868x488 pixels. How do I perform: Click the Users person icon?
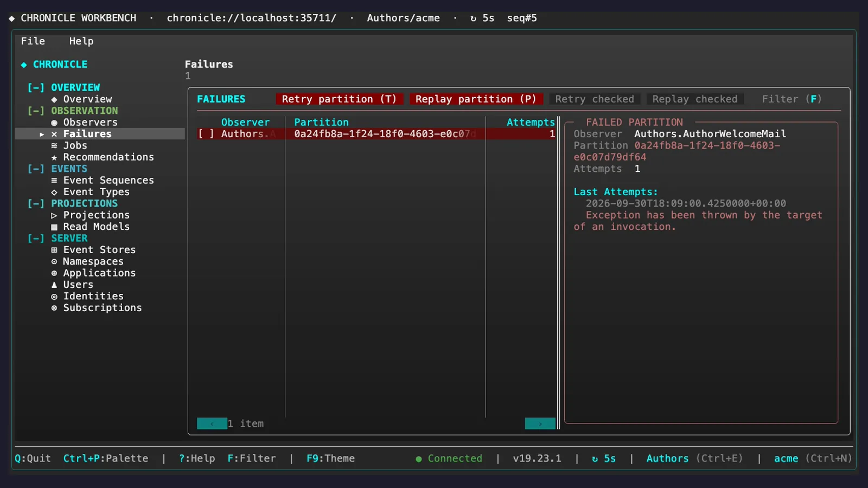54,285
